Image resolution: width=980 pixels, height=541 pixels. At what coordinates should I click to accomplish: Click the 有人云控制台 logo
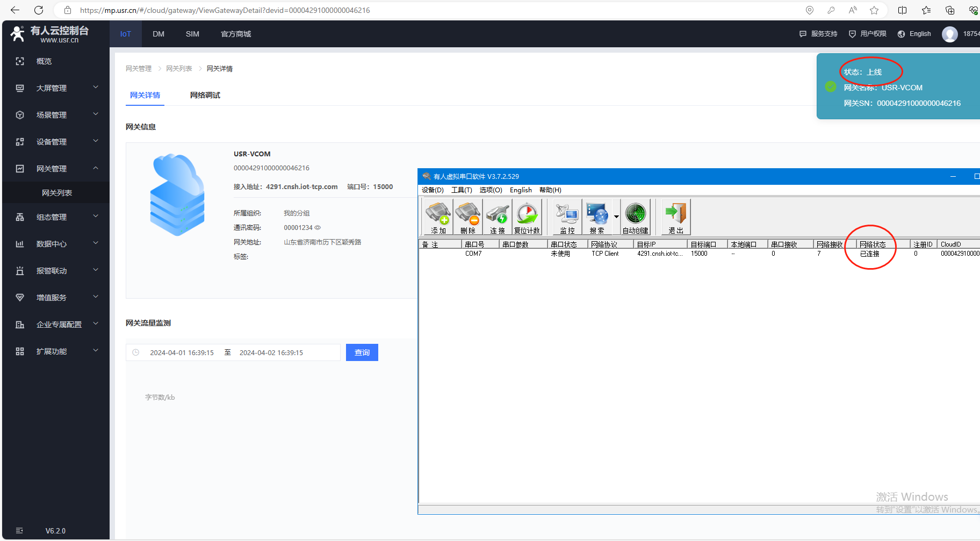(x=49, y=34)
